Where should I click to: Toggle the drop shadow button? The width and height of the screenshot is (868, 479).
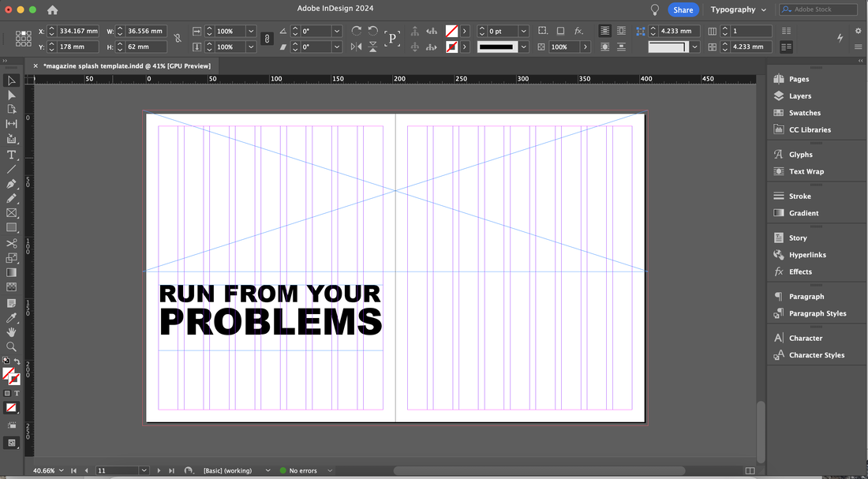point(561,31)
